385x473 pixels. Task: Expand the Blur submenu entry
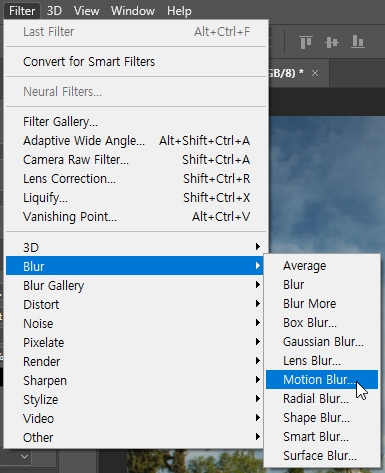[136, 266]
